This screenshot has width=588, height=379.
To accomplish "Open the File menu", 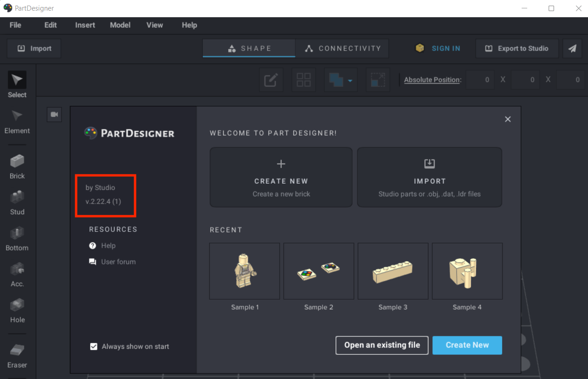I will coord(15,25).
